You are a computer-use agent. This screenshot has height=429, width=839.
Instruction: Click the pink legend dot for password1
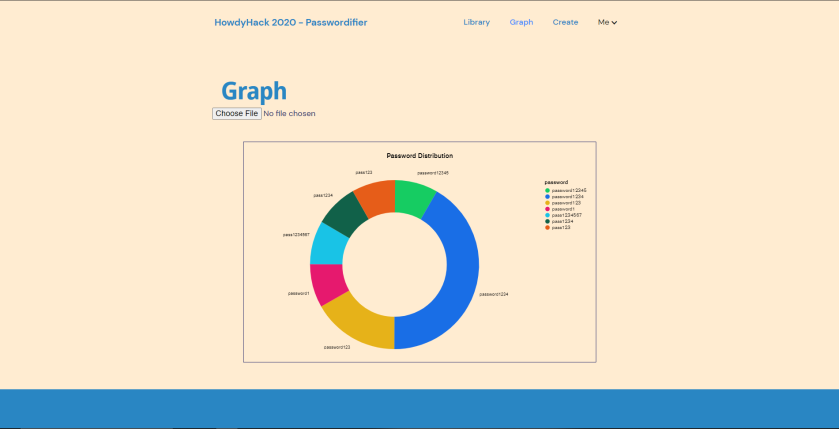click(547, 209)
